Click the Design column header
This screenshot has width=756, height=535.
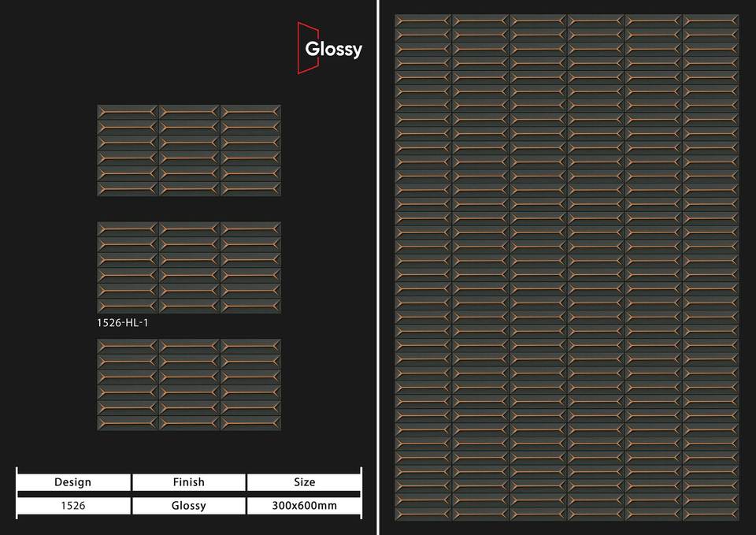[73, 482]
